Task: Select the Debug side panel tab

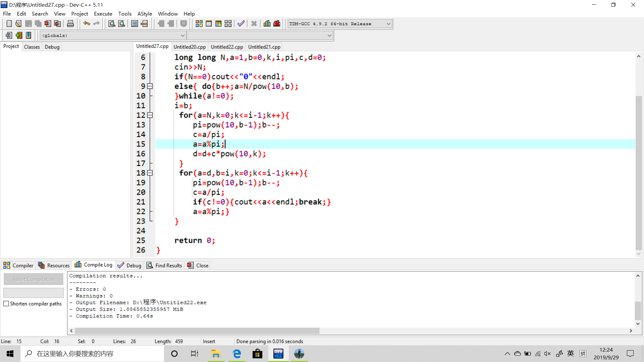Action: [x=52, y=47]
